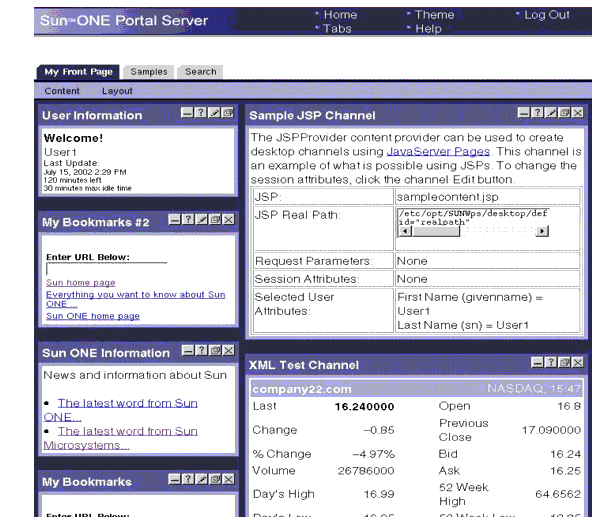Detach the Sun ONE Information channel
The height and width of the screenshot is (517, 609).
[x=215, y=350]
